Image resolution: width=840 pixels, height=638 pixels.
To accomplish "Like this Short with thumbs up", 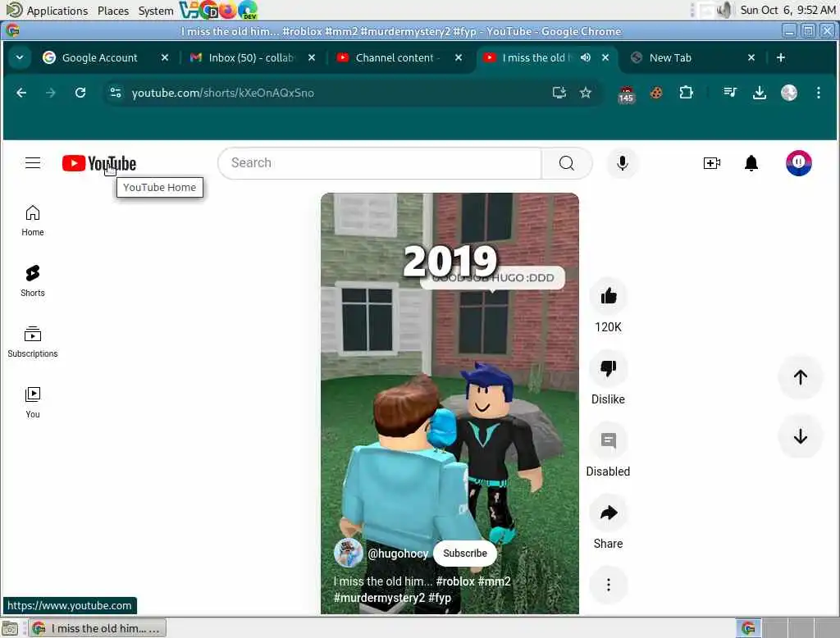I will 608,296.
